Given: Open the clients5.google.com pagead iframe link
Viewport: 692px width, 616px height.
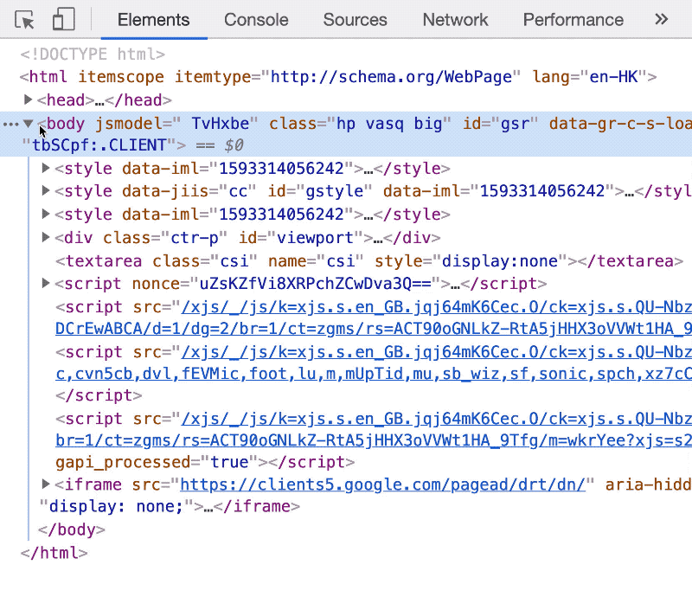Looking at the screenshot, I should (x=382, y=484).
